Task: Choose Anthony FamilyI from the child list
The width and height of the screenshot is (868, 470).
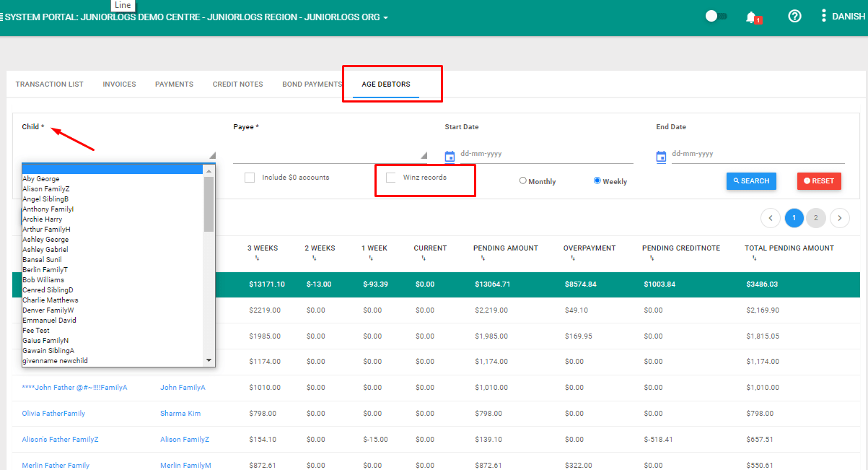Action: pyautogui.click(x=113, y=209)
